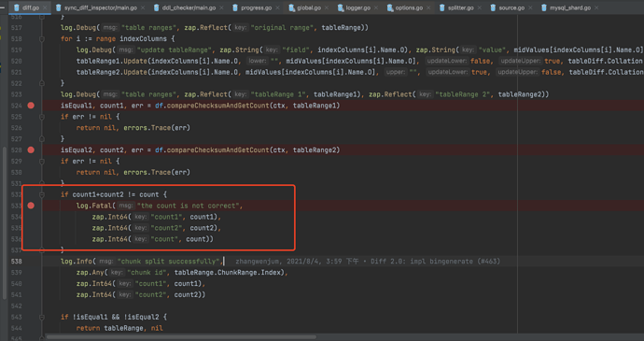Click compareChecksumAndGetCount on line 528
The height and width of the screenshot is (341, 644).
(x=217, y=150)
